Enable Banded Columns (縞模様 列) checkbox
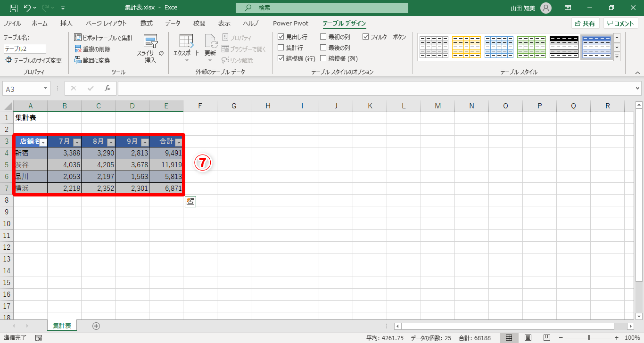 coord(323,58)
